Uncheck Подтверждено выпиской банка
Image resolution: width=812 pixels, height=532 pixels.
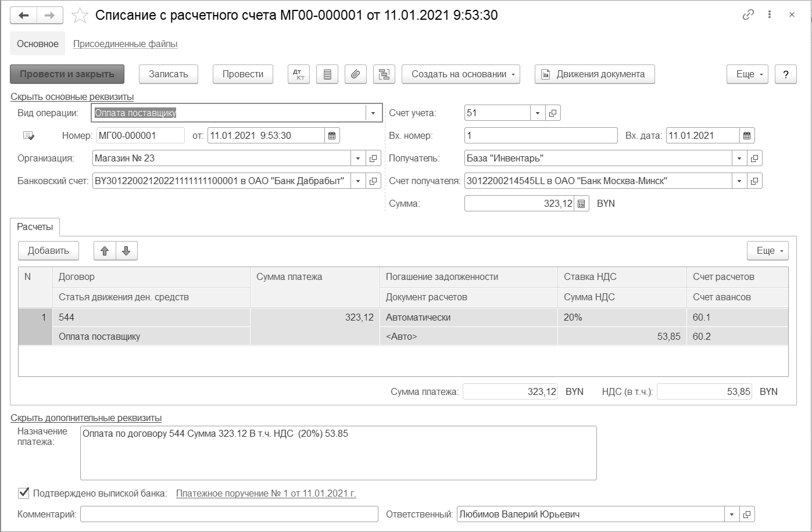24,493
